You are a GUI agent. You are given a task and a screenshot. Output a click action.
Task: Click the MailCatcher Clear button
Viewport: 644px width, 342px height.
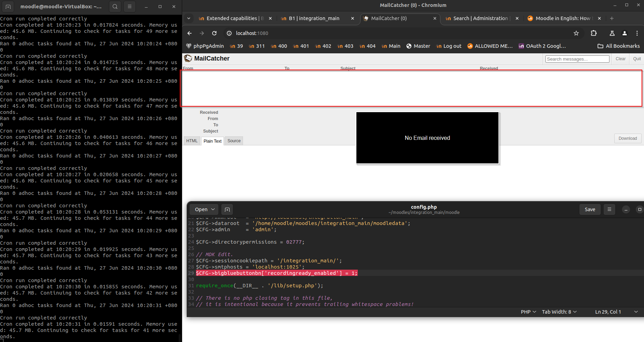620,59
